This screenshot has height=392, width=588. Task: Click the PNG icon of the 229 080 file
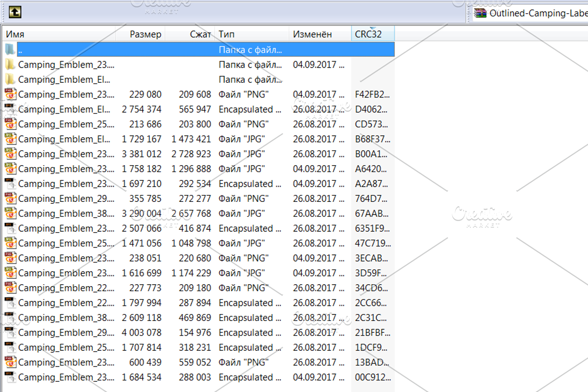(10, 95)
